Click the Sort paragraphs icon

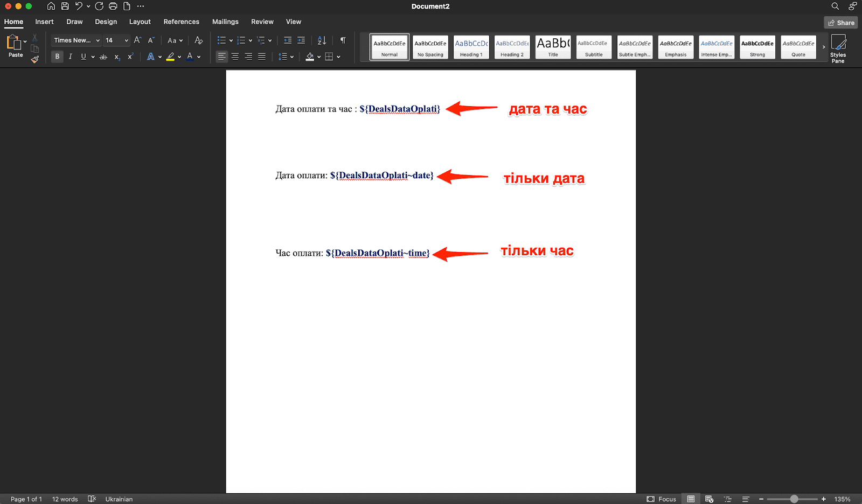pos(322,40)
